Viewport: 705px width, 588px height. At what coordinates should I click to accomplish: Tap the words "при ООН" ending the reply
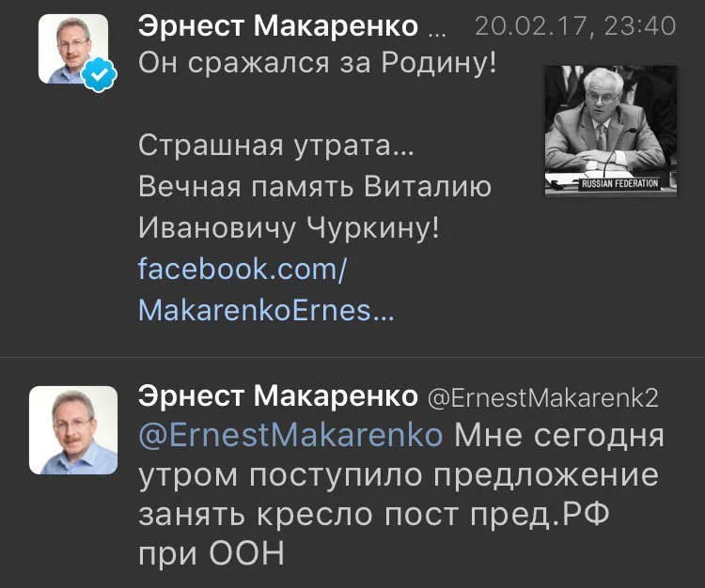coord(211,555)
